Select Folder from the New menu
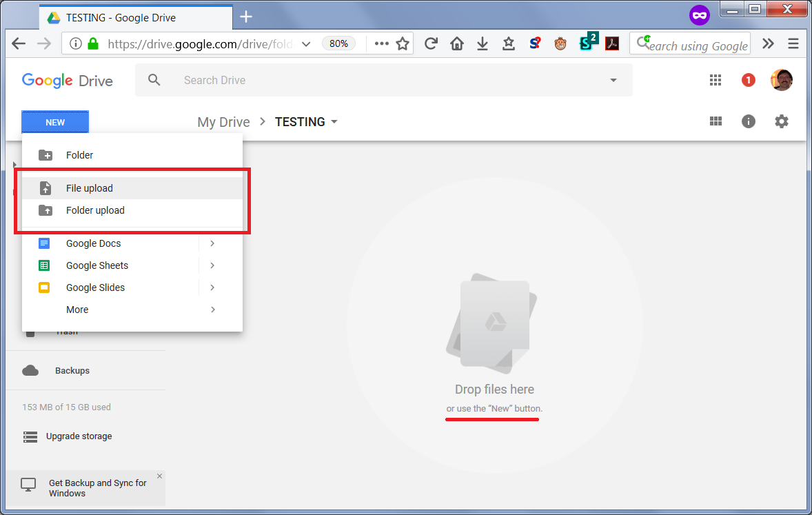 pyautogui.click(x=132, y=155)
